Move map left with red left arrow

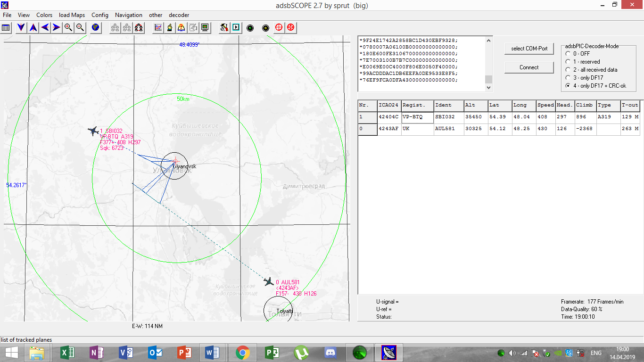(45, 27)
